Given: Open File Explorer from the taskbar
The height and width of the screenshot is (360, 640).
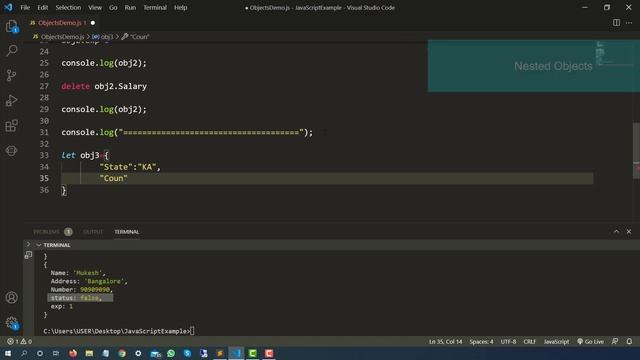Looking at the screenshot, I should pos(89,353).
